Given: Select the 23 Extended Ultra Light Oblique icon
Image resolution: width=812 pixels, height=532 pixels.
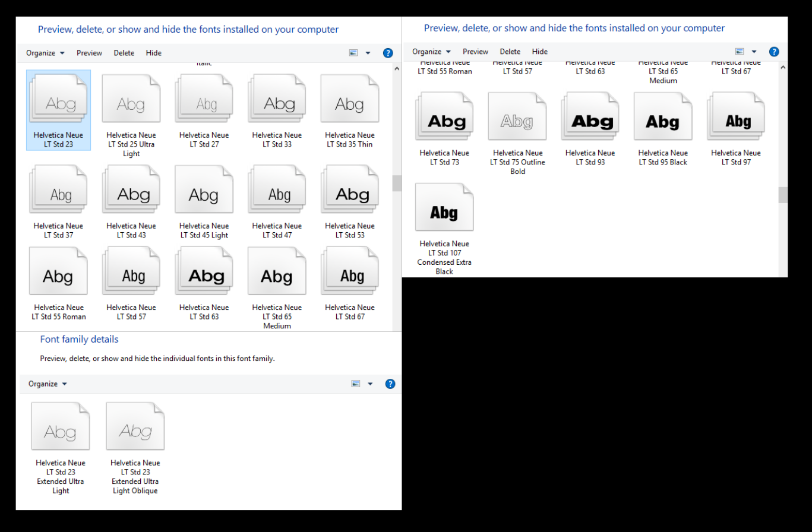Looking at the screenshot, I should (135, 426).
